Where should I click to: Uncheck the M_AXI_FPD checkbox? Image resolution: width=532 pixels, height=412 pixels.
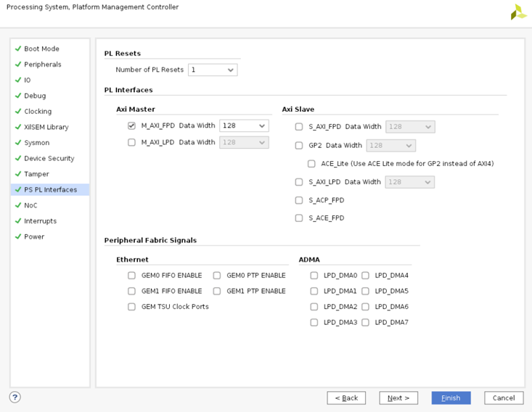tap(131, 125)
